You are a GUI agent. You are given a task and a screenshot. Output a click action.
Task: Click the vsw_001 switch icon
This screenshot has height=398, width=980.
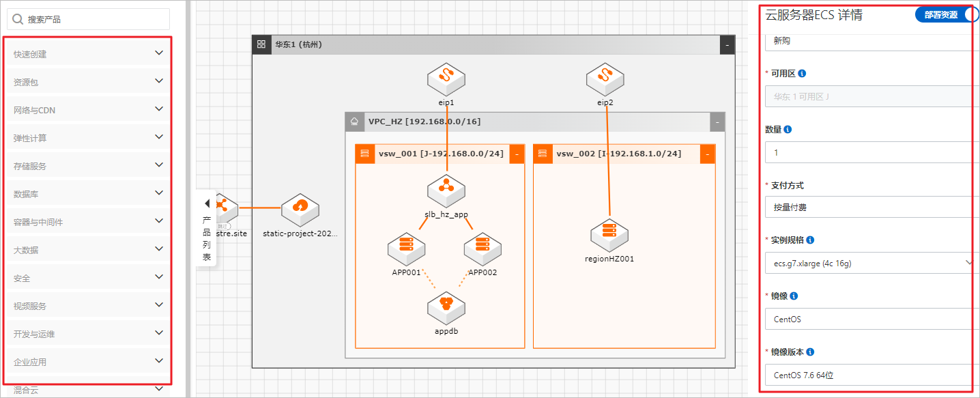(364, 154)
